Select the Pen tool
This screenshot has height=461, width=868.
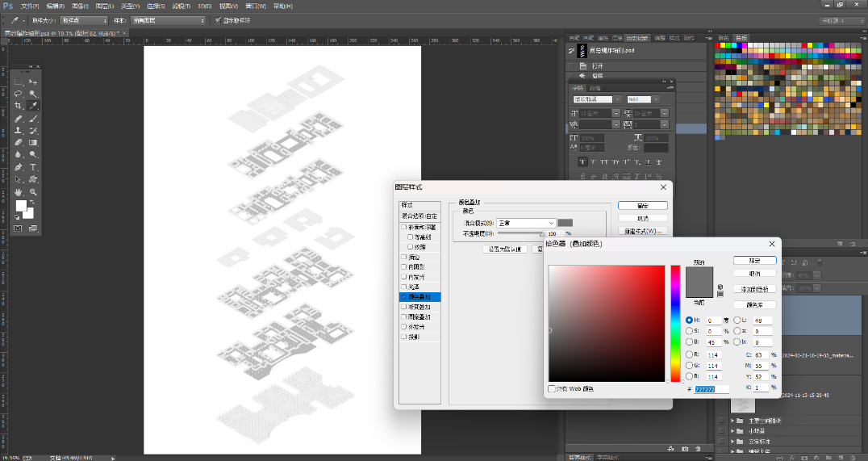tap(19, 167)
